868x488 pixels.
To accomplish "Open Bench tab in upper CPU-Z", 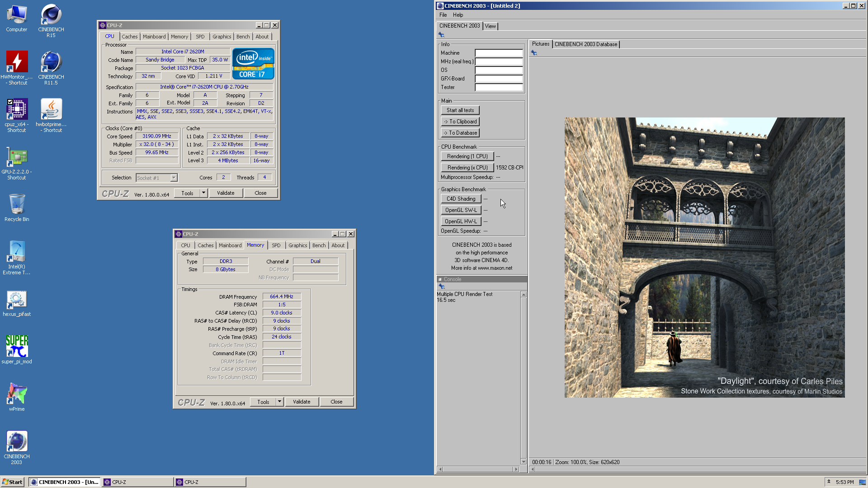I will pyautogui.click(x=243, y=37).
